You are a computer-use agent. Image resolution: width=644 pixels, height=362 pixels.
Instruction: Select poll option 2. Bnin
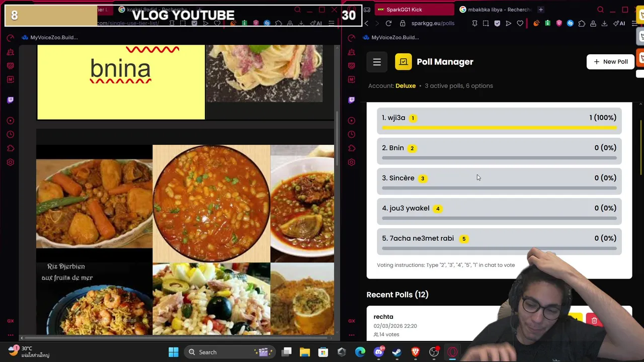click(x=499, y=150)
